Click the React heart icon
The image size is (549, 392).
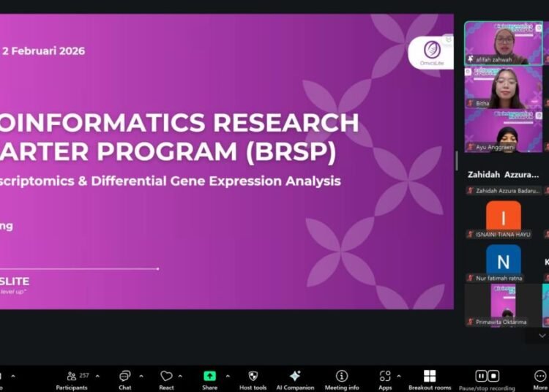coord(166,376)
